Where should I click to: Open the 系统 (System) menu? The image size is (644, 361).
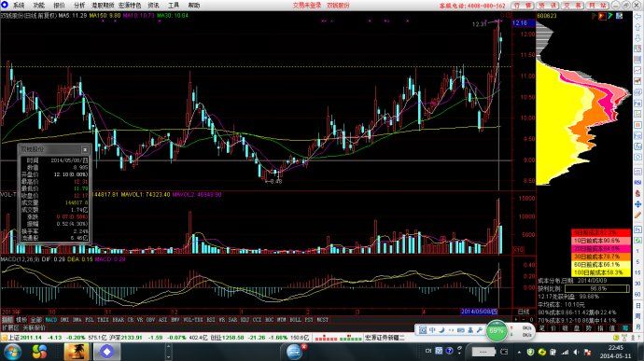click(18, 6)
